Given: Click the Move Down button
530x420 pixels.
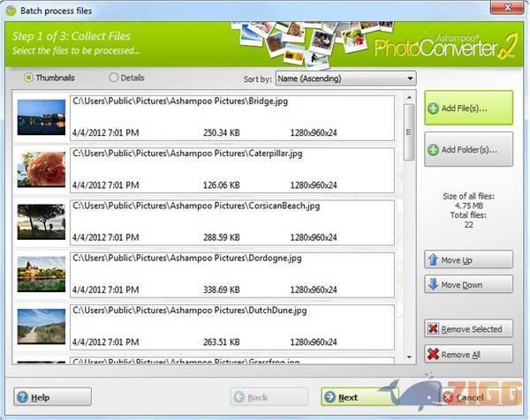Looking at the screenshot, I should tap(469, 284).
